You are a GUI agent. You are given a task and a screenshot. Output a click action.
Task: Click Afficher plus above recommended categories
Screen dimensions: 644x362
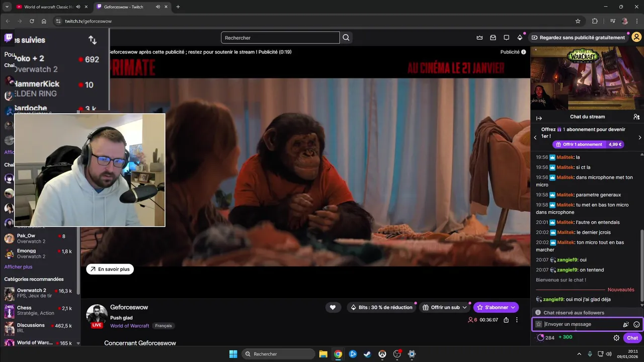point(18,267)
